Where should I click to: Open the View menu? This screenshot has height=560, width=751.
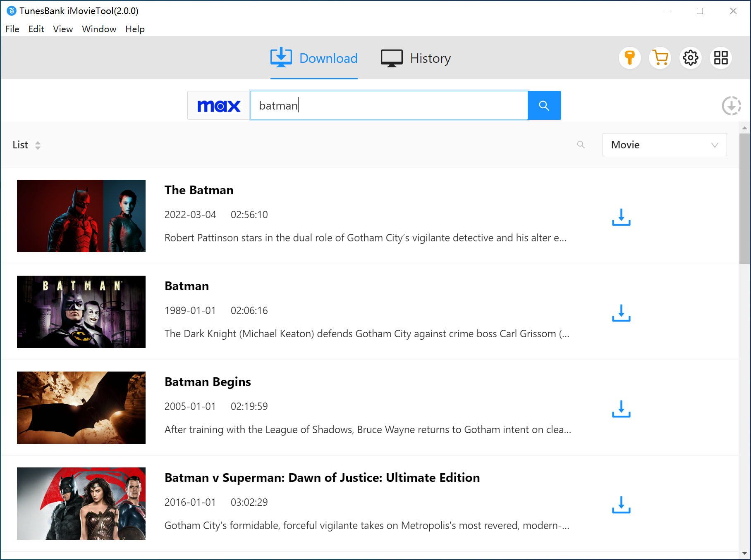point(63,29)
